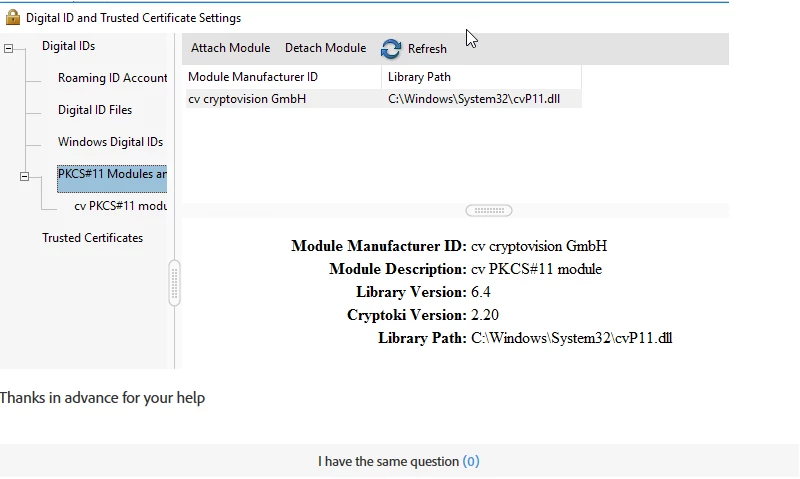
Task: Click details Library Path value text
Action: pyautogui.click(x=571, y=338)
